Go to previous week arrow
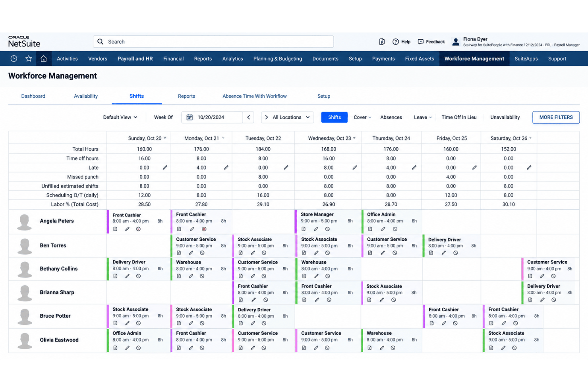This screenshot has width=588, height=392. [x=249, y=117]
